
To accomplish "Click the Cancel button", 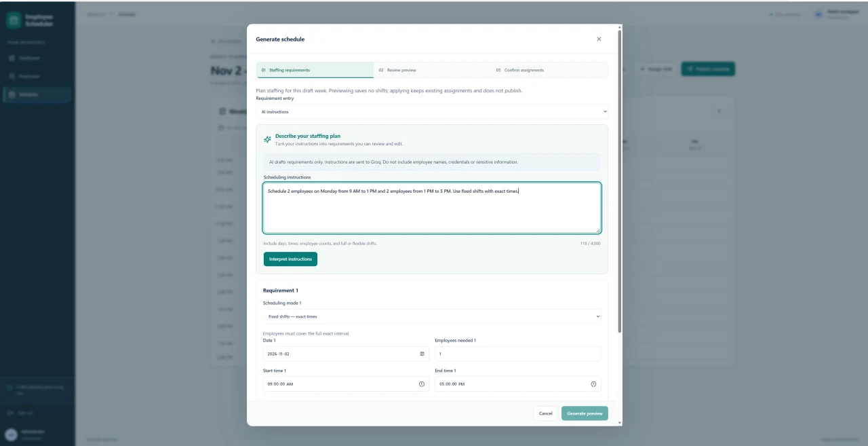I will click(x=546, y=413).
